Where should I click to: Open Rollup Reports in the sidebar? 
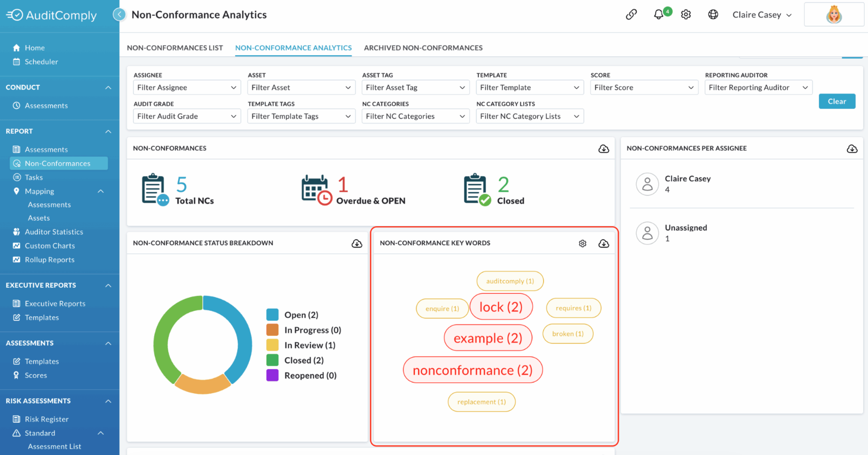[x=49, y=260]
